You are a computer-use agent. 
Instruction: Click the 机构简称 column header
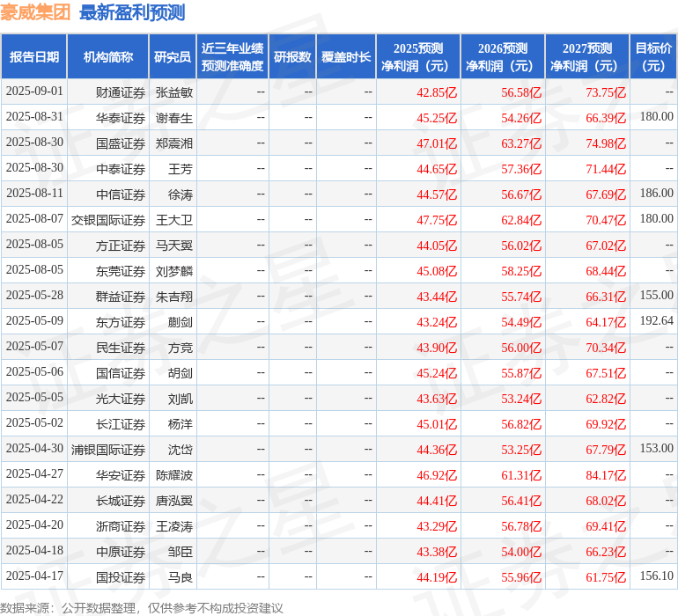[x=108, y=57]
